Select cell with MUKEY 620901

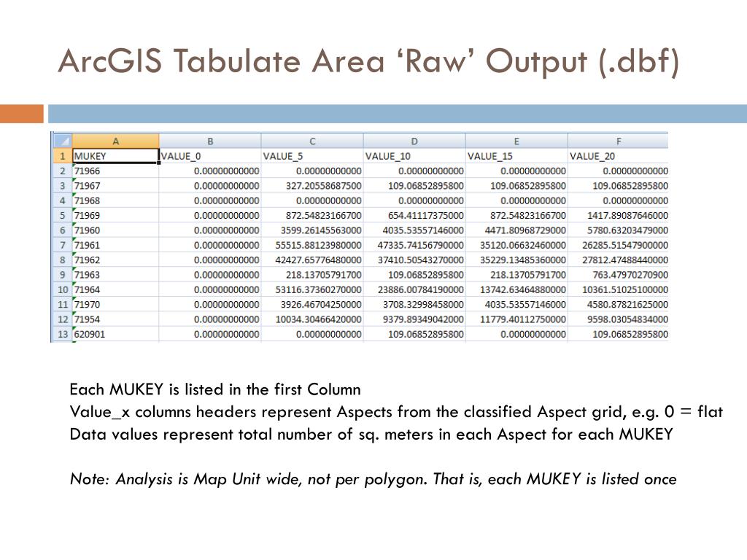click(x=115, y=334)
